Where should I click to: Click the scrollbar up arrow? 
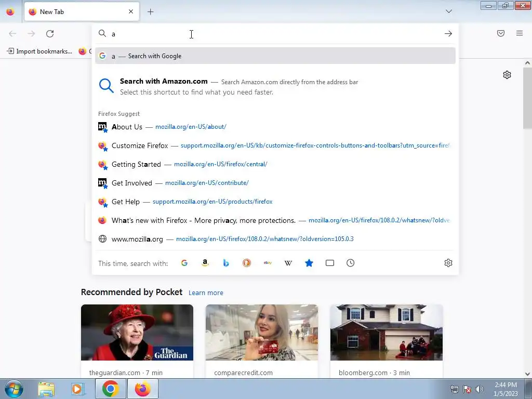pos(527,63)
